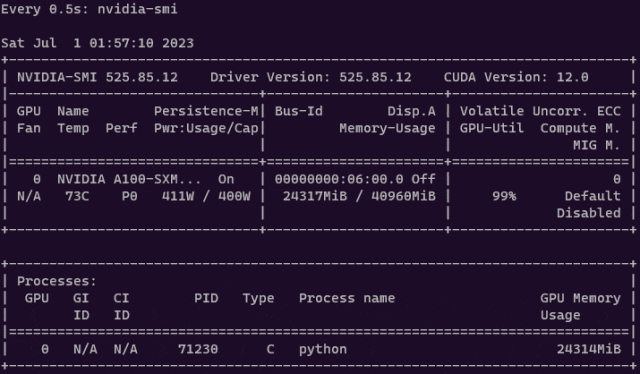640x374 pixels.
Task: Click the 'Every 0.5s: nvidia-smi' header text
Action: 89,9
